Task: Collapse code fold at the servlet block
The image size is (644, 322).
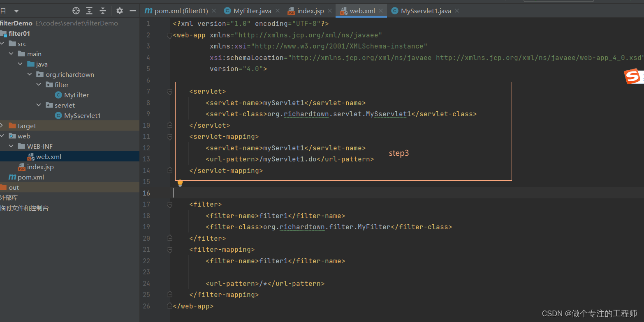Action: pyautogui.click(x=169, y=91)
